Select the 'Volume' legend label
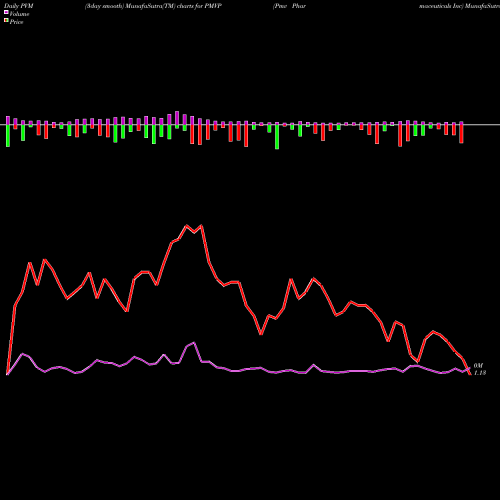The width and height of the screenshot is (500, 500). pos(19,14)
